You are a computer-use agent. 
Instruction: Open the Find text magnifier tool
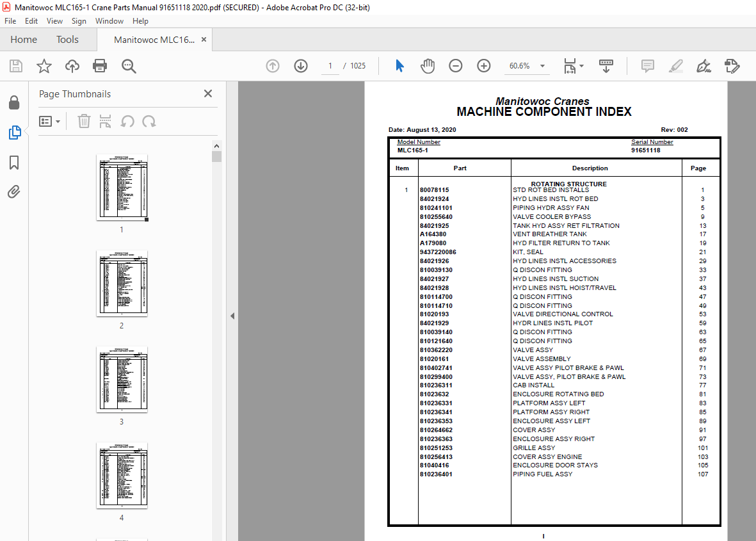(129, 66)
